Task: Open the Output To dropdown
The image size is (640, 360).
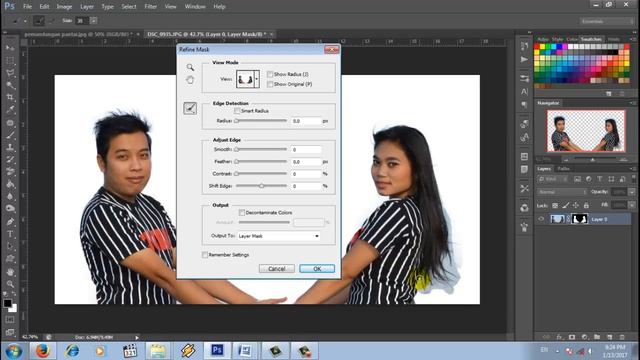Action: coord(279,236)
